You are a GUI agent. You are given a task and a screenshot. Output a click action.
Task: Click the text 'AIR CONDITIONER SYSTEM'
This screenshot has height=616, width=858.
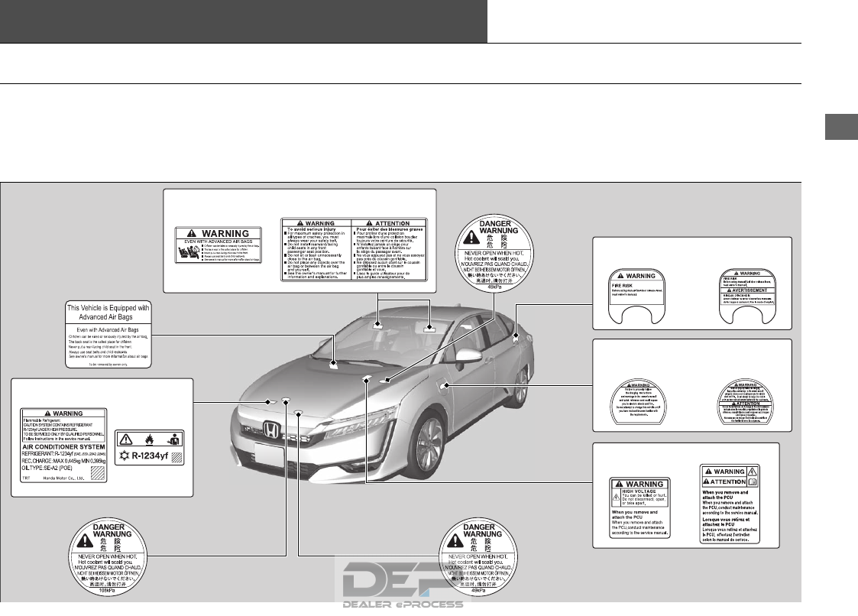point(63,447)
